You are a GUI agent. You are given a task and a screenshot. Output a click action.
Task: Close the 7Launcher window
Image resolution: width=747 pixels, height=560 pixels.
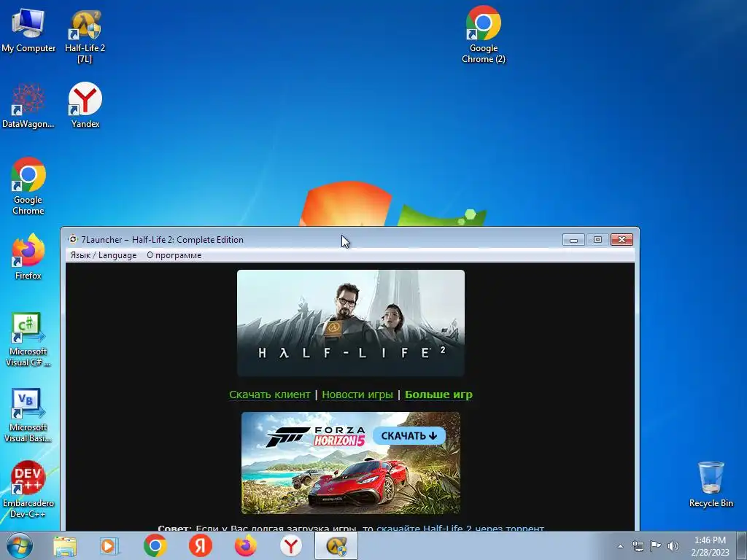[x=622, y=239]
